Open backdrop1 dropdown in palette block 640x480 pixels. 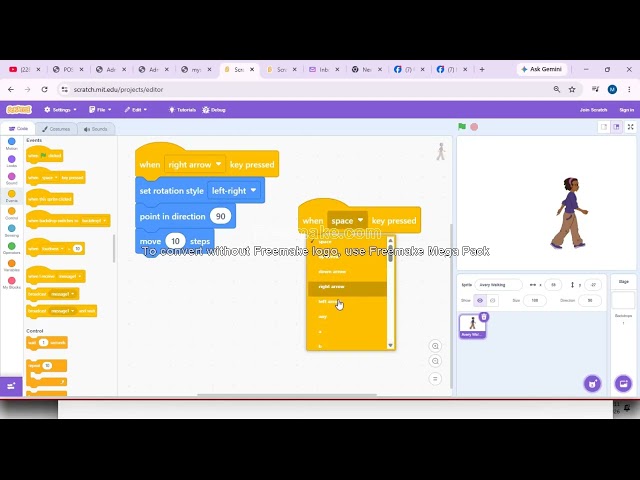tap(94, 220)
